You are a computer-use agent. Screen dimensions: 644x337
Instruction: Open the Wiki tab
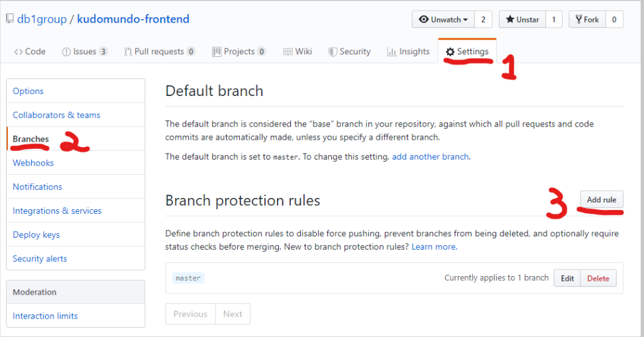pyautogui.click(x=297, y=51)
